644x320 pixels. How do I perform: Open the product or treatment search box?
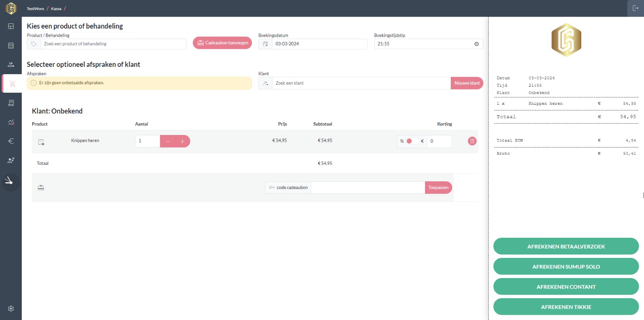click(x=113, y=44)
